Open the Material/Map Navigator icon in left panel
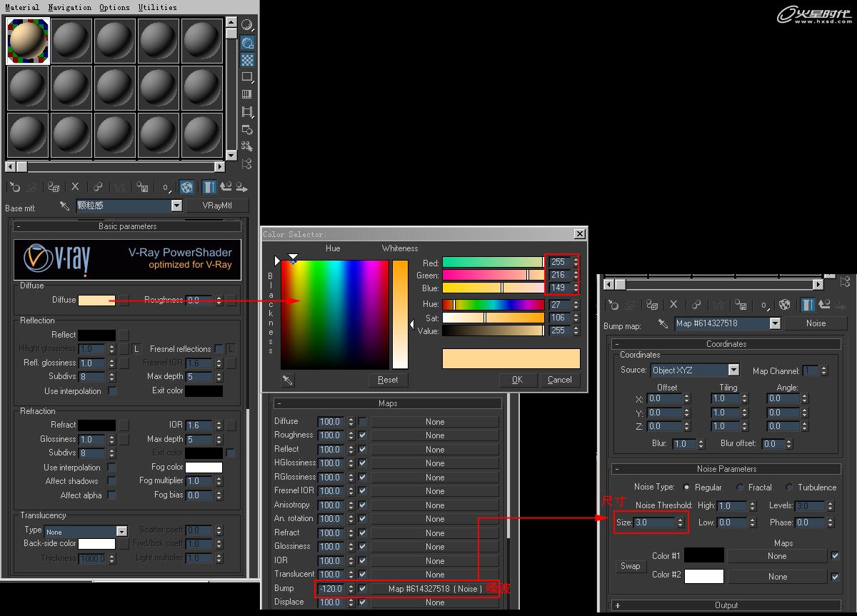 247,163
